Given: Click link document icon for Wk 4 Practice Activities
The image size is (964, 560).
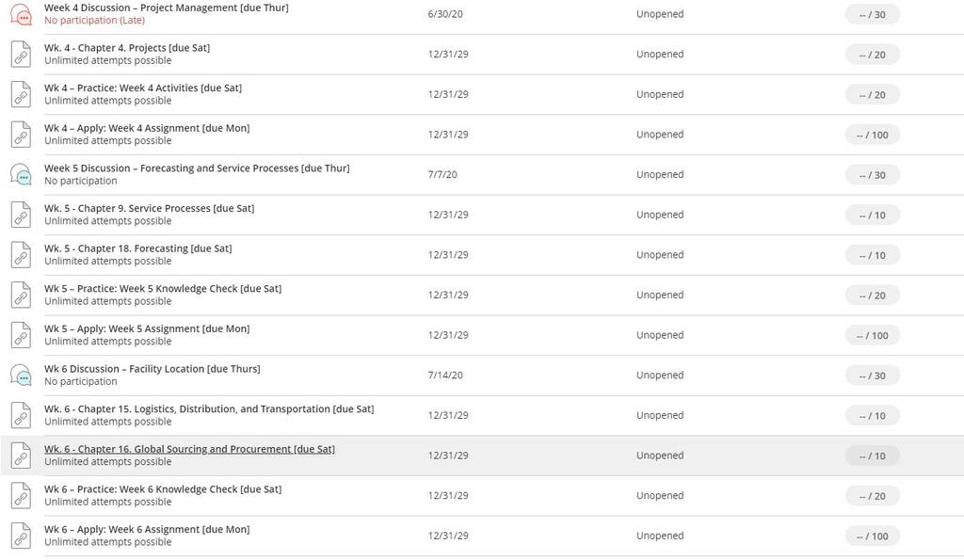Looking at the screenshot, I should [x=21, y=94].
